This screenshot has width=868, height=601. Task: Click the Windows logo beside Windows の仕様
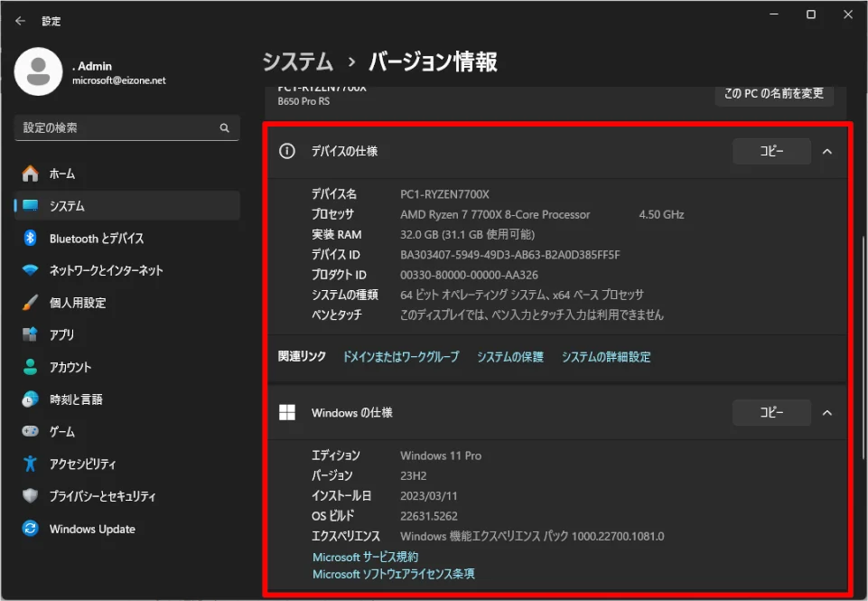(286, 413)
